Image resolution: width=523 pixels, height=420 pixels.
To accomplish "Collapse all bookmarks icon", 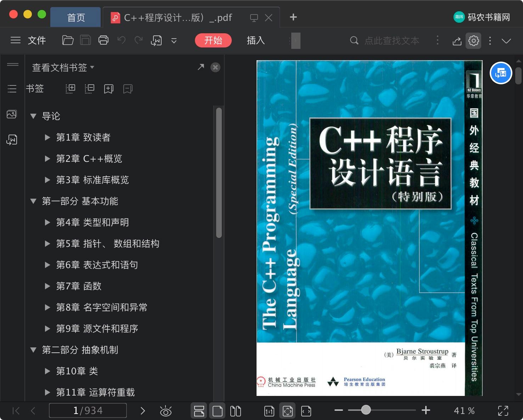I will click(x=90, y=89).
